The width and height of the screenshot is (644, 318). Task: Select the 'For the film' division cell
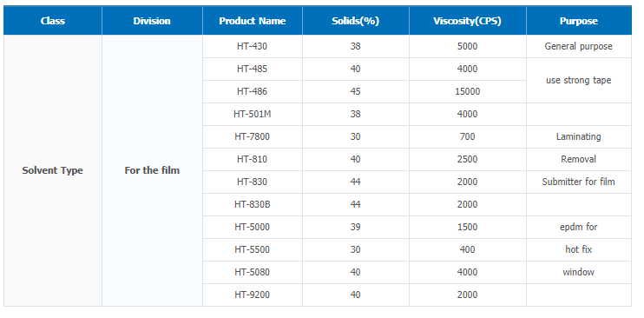coord(152,170)
